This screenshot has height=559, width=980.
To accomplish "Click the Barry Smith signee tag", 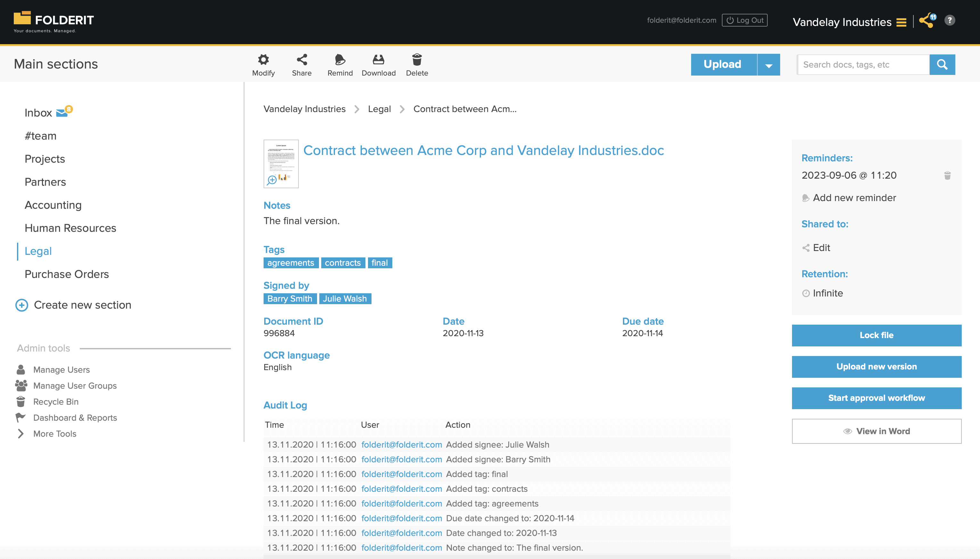I will click(x=290, y=299).
